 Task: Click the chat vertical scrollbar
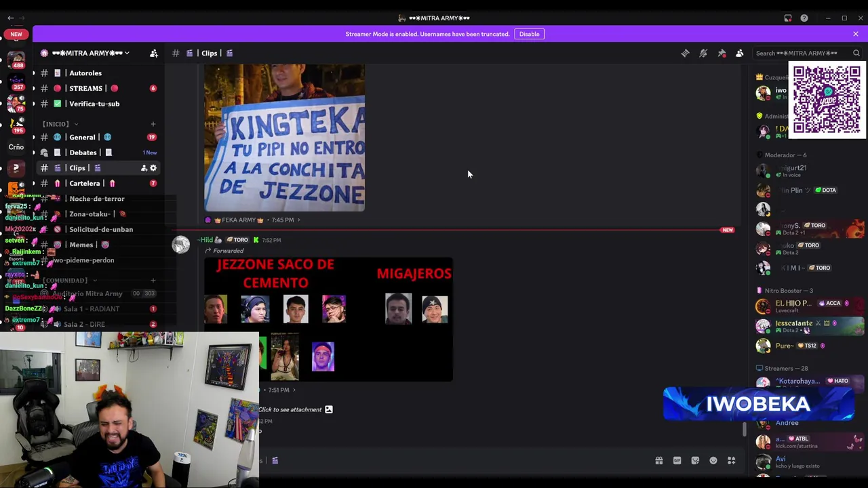click(744, 429)
